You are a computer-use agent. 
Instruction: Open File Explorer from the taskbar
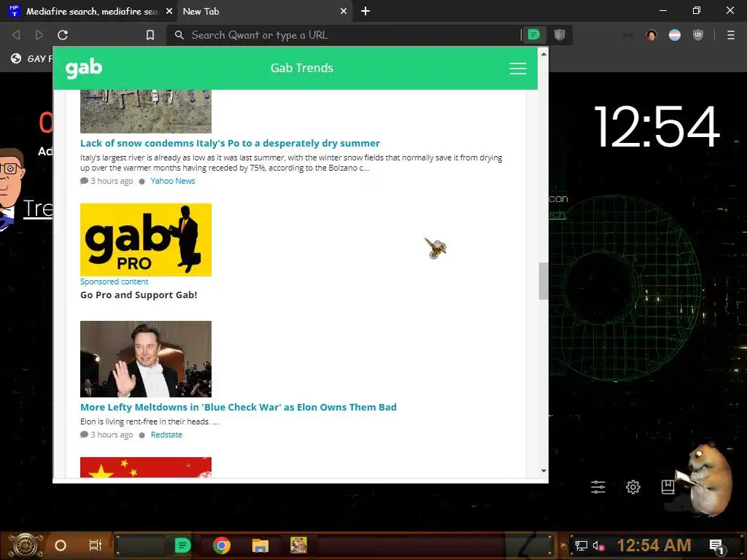point(260,545)
